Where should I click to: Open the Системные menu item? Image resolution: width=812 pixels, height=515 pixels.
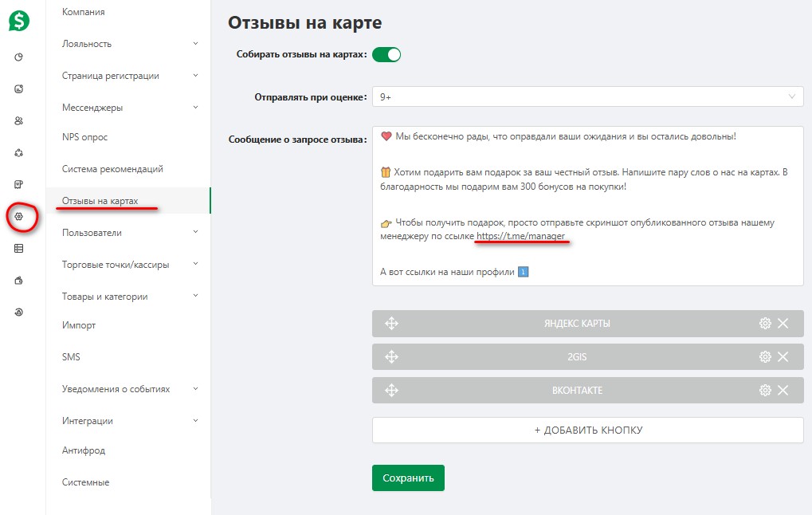pyautogui.click(x=85, y=482)
